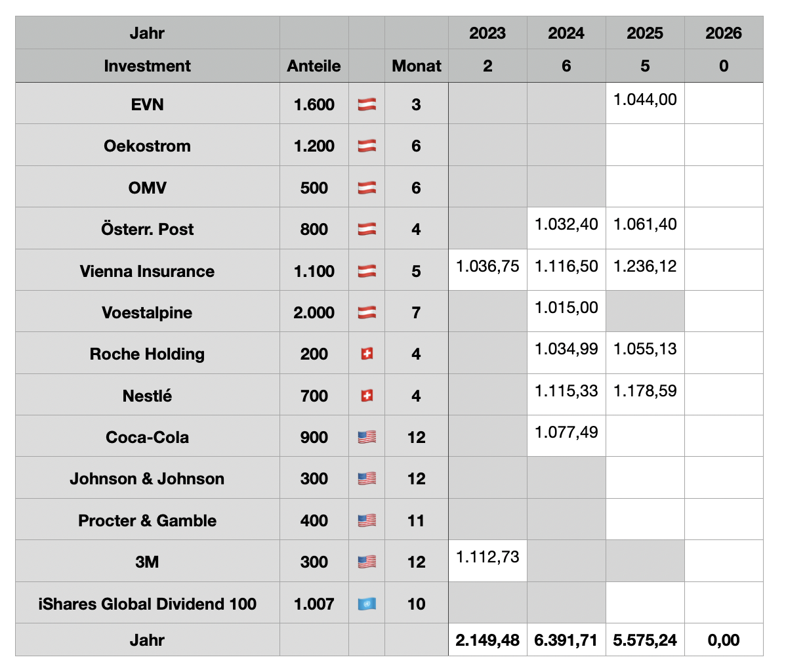786x672 pixels.
Task: Click the Austrian flag in the EVN row
Action: (367, 104)
